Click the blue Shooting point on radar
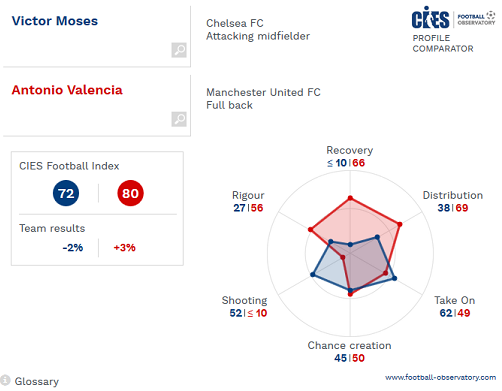502x391 pixels. click(312, 275)
